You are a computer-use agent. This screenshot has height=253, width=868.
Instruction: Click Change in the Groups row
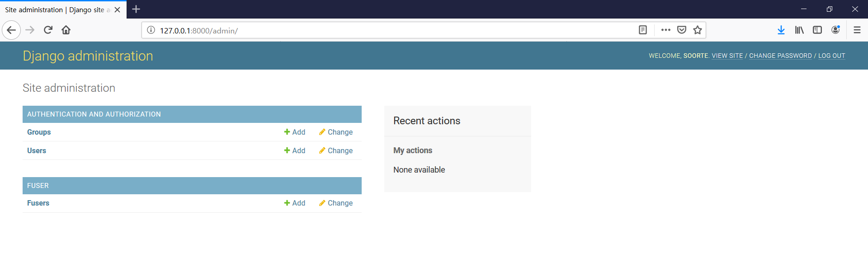coord(336,132)
